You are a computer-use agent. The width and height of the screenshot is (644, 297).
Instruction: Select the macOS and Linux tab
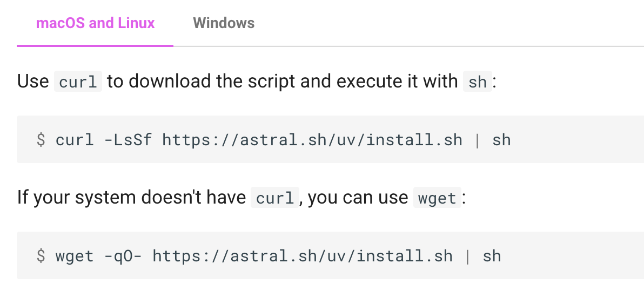[95, 23]
